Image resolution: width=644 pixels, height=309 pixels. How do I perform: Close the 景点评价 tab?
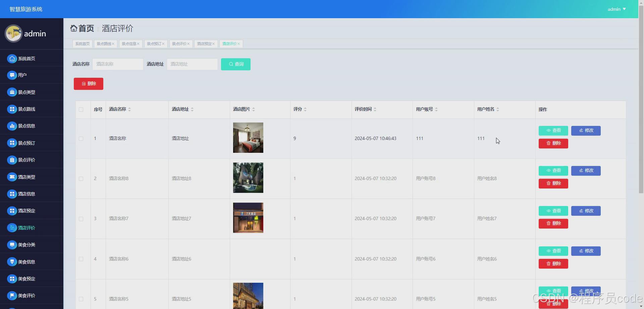[189, 44]
